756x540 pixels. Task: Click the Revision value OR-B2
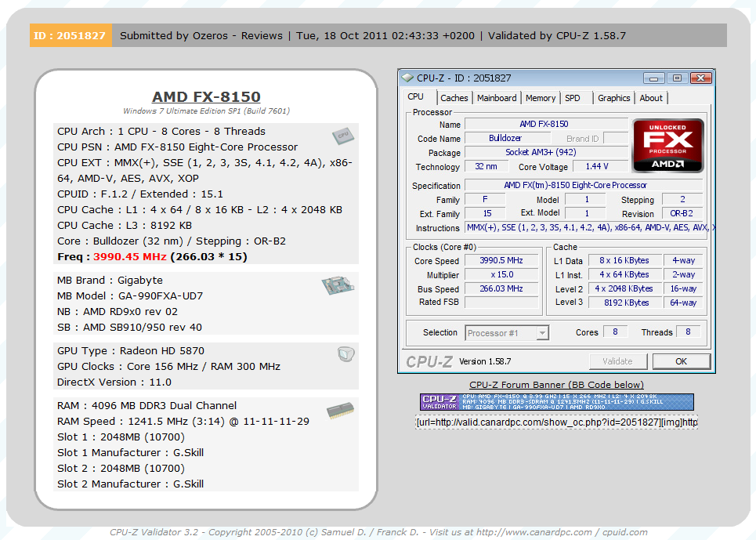pos(682,213)
